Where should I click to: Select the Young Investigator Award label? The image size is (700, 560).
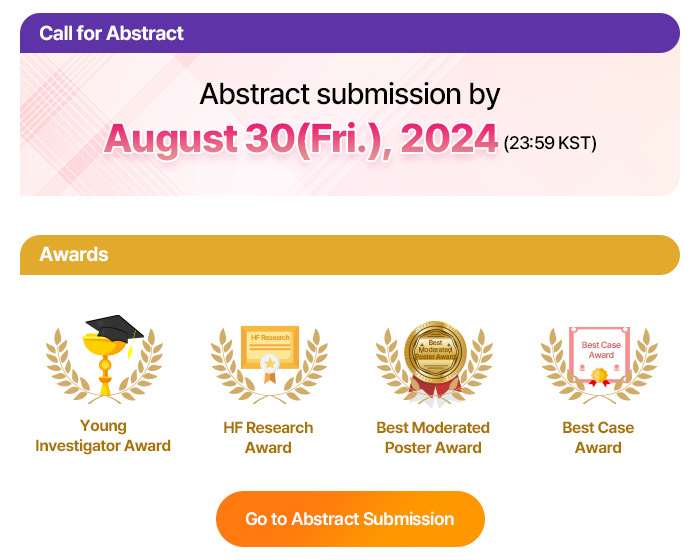coord(103,437)
